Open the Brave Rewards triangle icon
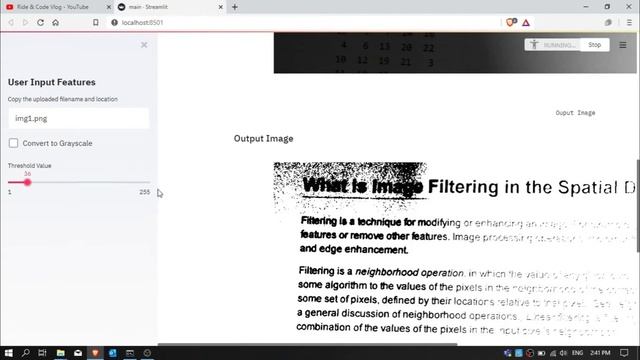Viewport: 640px width, 360px height. pyautogui.click(x=526, y=22)
